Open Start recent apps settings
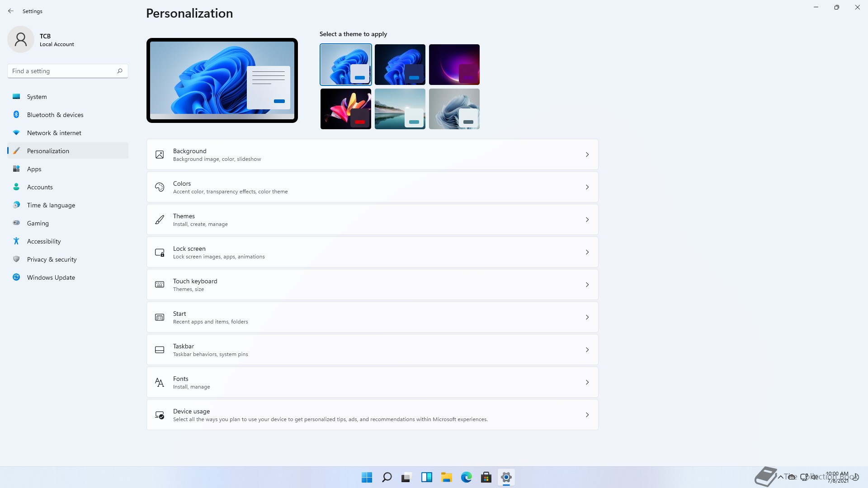868x488 pixels. click(372, 317)
